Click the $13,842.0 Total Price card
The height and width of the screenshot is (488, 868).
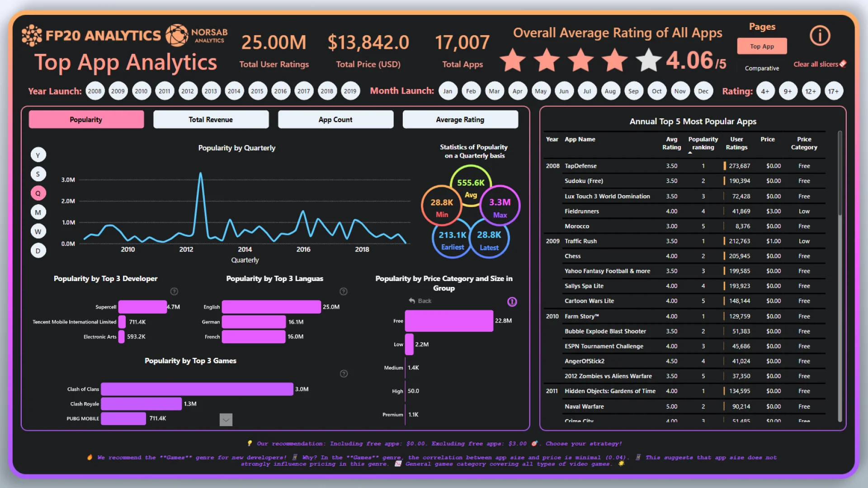[368, 51]
